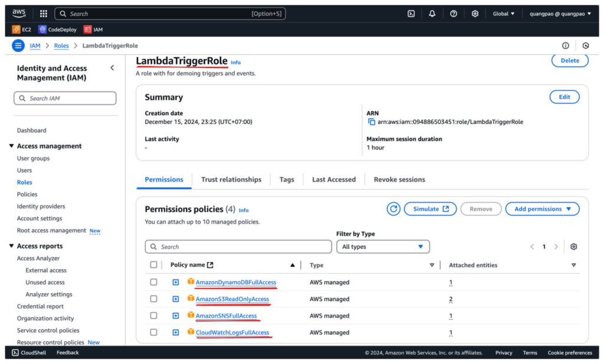Refresh the permissions policies list

click(x=393, y=209)
